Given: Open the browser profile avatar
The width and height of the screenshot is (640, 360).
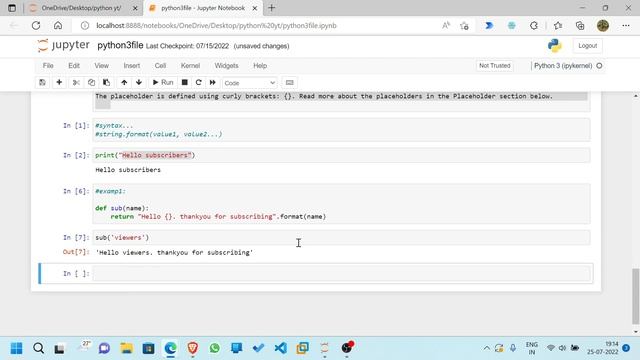Looking at the screenshot, I should pyautogui.click(x=603, y=25).
